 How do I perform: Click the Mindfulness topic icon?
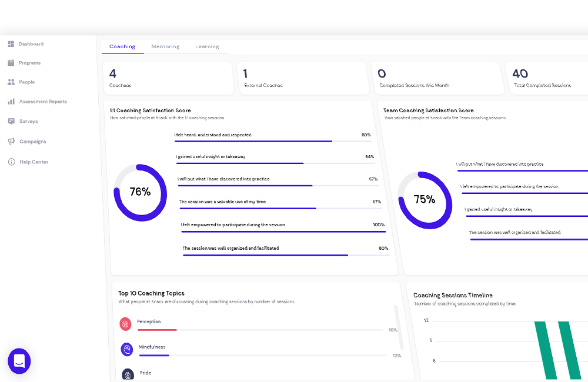(127, 350)
